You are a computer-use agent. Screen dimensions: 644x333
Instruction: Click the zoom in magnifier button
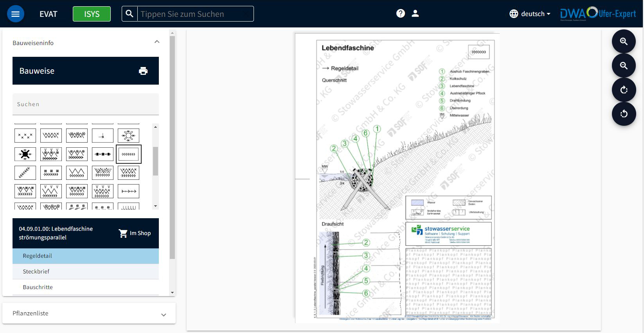(624, 42)
